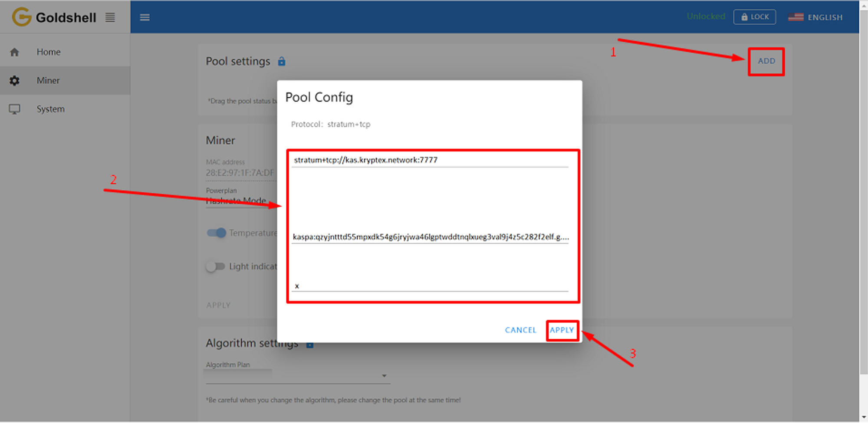Click the System monitor icon
Viewport: 868px width, 423px height.
[x=14, y=109]
